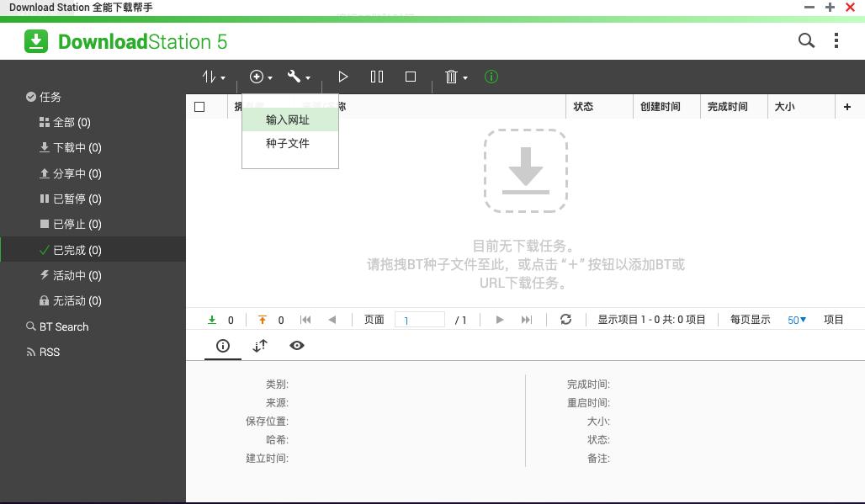The image size is (865, 504).
Task: Select the wrench settings tool on toolbar
Action: click(x=294, y=77)
